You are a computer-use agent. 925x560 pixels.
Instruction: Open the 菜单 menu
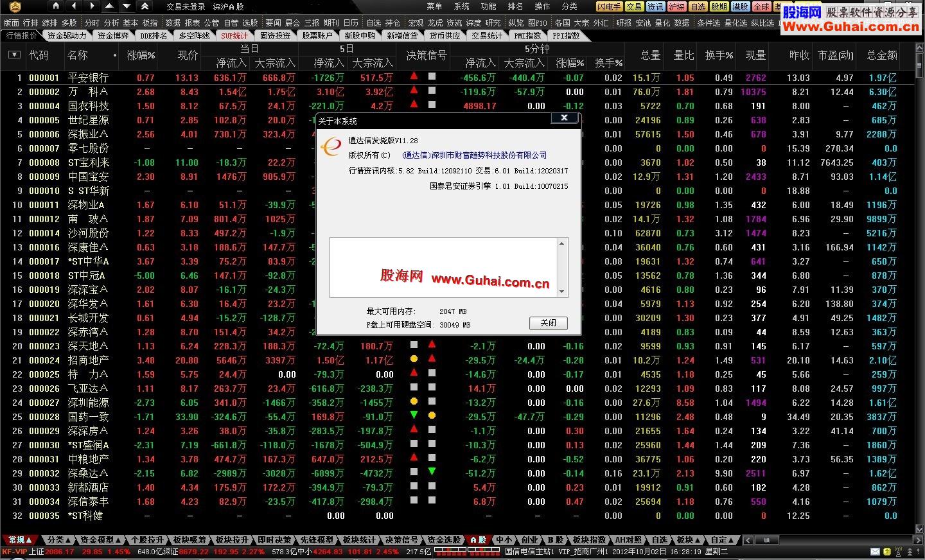(x=435, y=6)
